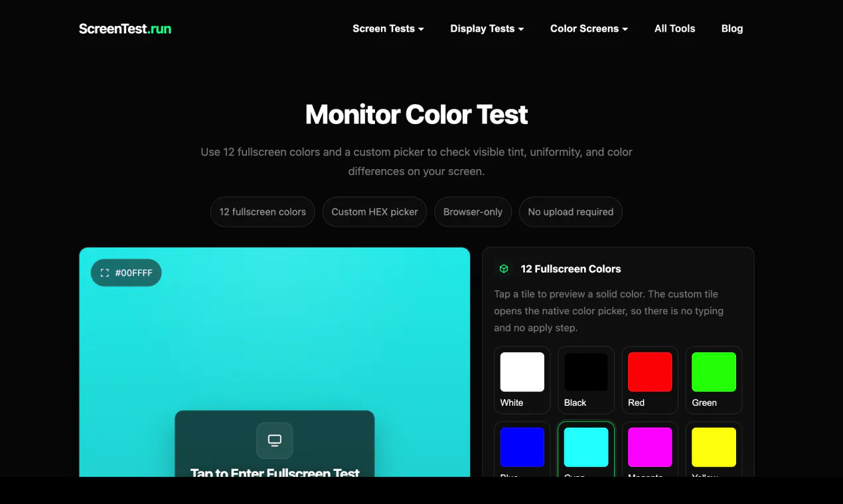Image resolution: width=843 pixels, height=504 pixels.
Task: Select the Yellow color tile
Action: (714, 449)
